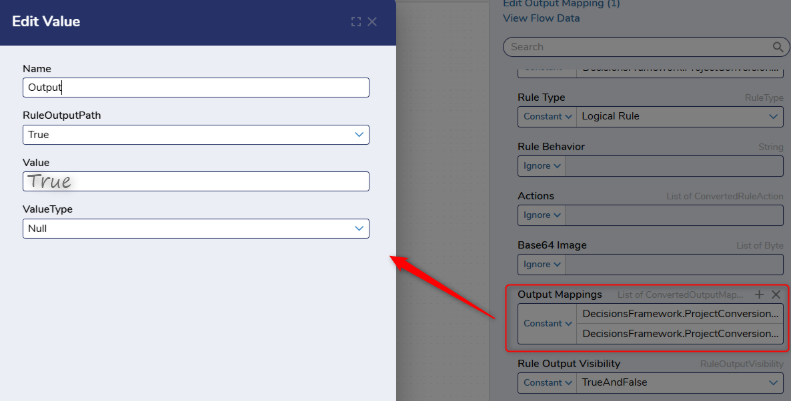Close the Edit Value dialog
The width and height of the screenshot is (791, 401).
click(372, 22)
